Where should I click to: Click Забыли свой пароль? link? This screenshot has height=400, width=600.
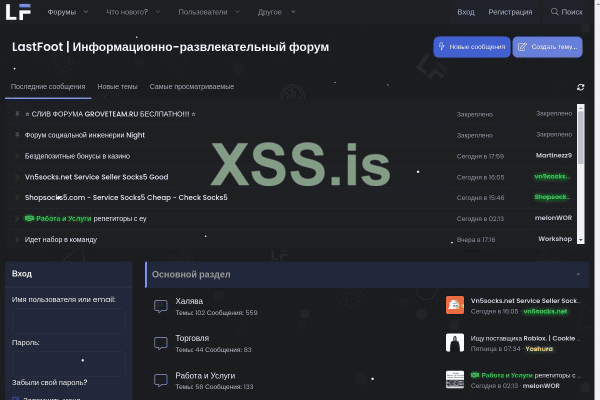pyautogui.click(x=49, y=382)
